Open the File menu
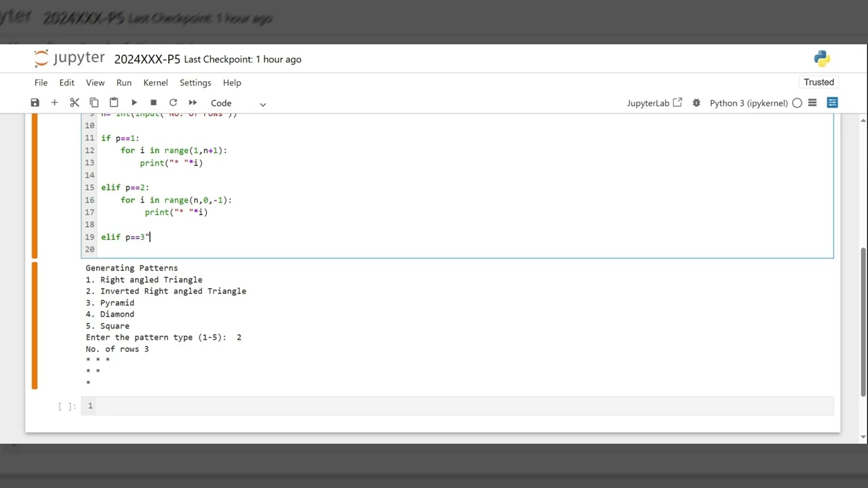 coord(41,83)
